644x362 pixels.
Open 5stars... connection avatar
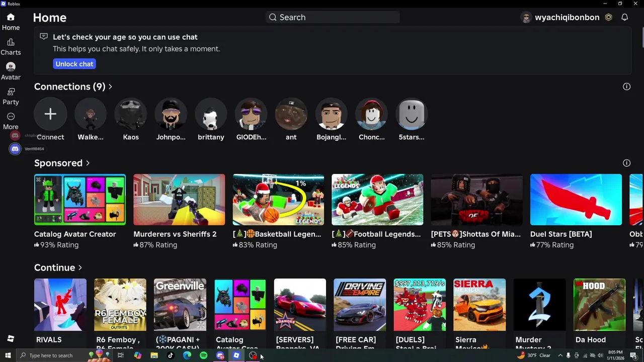pos(412,114)
